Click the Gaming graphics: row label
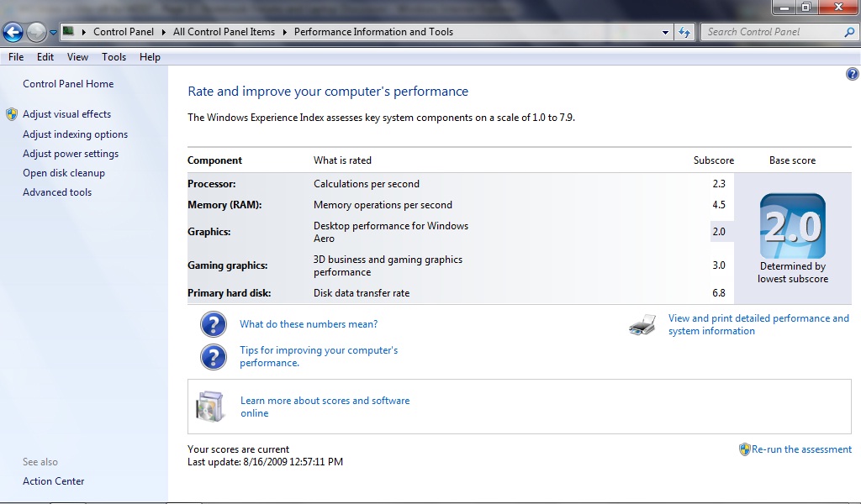 coord(227,265)
